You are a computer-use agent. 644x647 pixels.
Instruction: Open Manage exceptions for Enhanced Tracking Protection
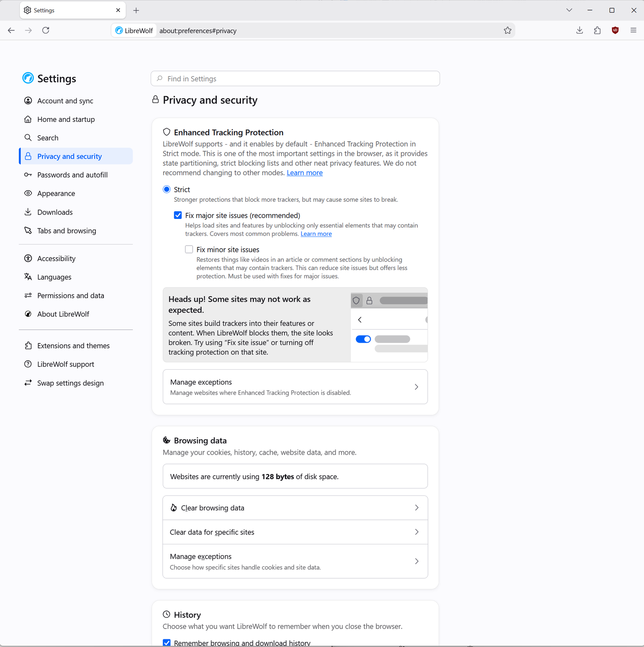click(x=295, y=387)
